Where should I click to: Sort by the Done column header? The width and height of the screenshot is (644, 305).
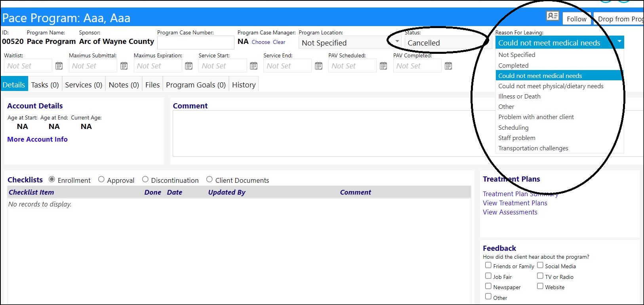[x=152, y=192]
